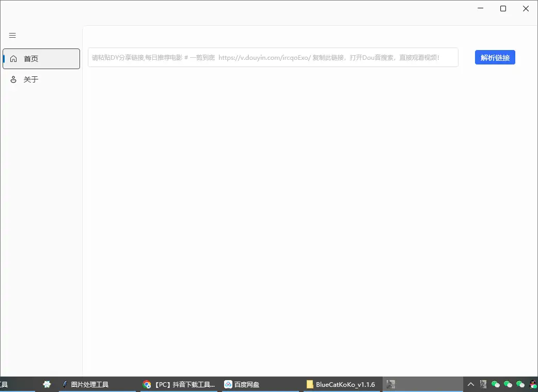The height and width of the screenshot is (392, 538).
Task: Open the Chrome 抖音下载工具 taskbar window
Action: tap(179, 384)
